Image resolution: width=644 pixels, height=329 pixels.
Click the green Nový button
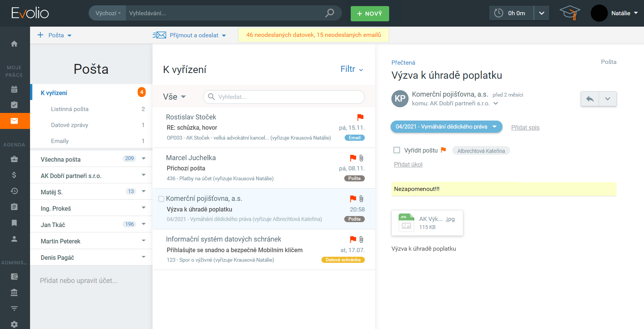coord(369,14)
